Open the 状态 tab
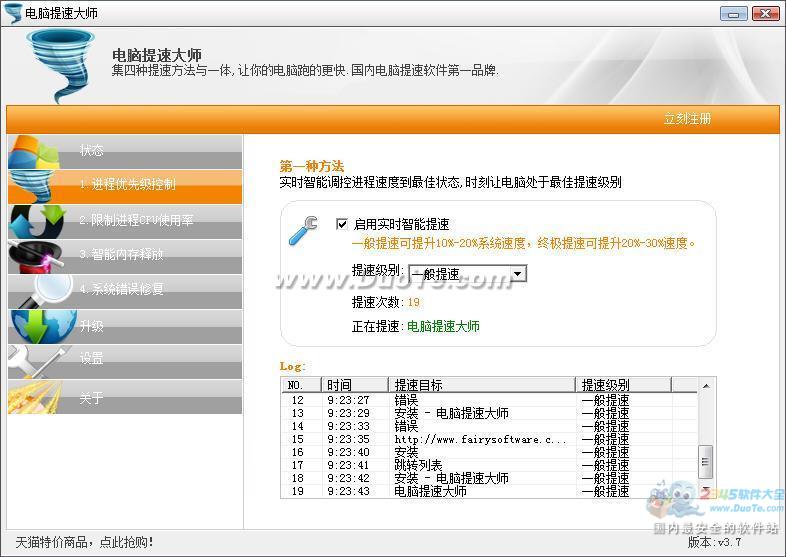 click(125, 151)
